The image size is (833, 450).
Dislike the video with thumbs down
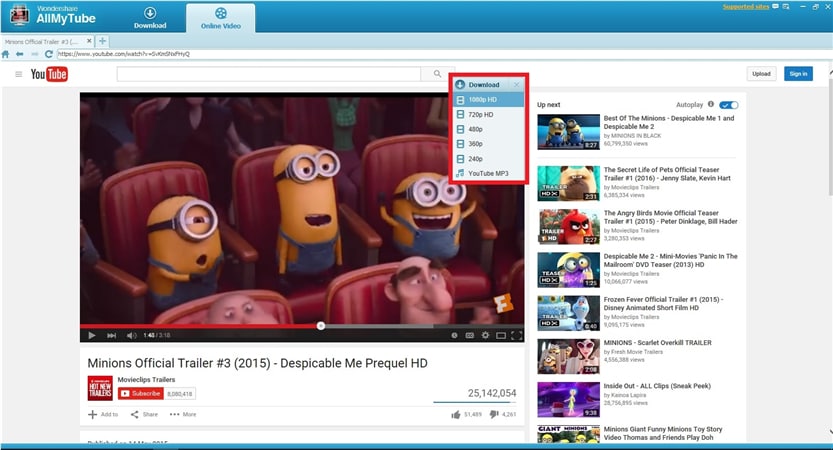pyautogui.click(x=494, y=414)
